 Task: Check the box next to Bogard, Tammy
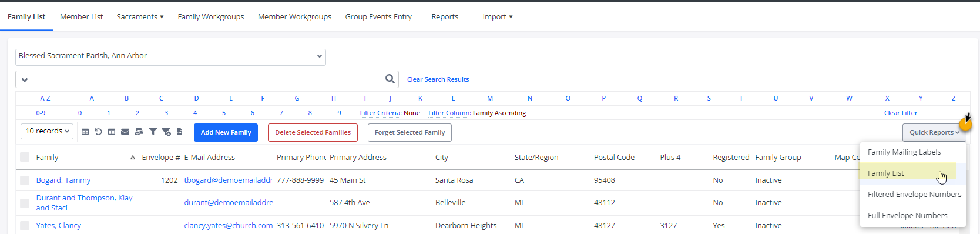(x=25, y=180)
